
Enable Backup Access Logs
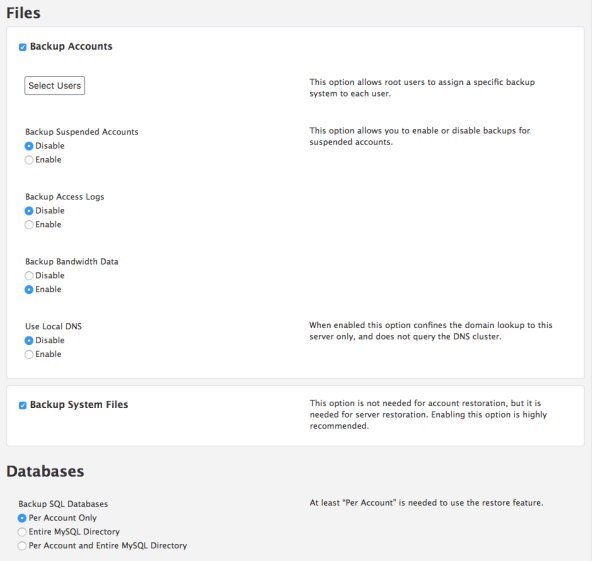pyautogui.click(x=29, y=225)
